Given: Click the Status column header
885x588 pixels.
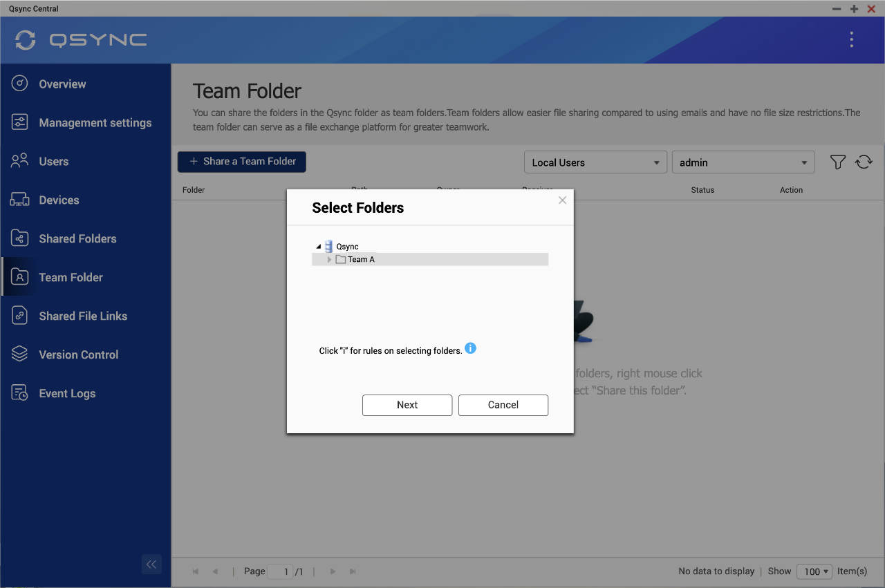Looking at the screenshot, I should (x=702, y=190).
